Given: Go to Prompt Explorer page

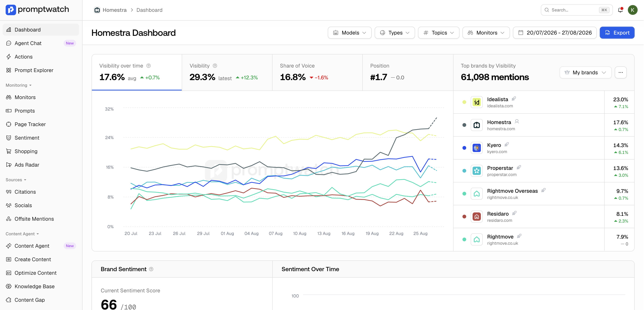Looking at the screenshot, I should tap(41, 70).
